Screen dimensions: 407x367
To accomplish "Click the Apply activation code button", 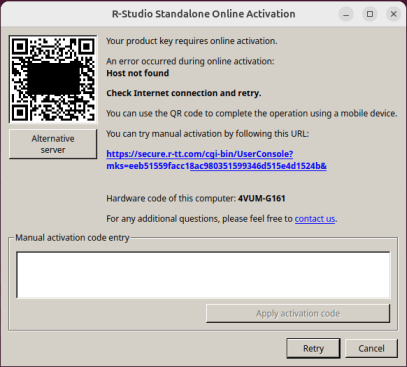I will [x=298, y=313].
